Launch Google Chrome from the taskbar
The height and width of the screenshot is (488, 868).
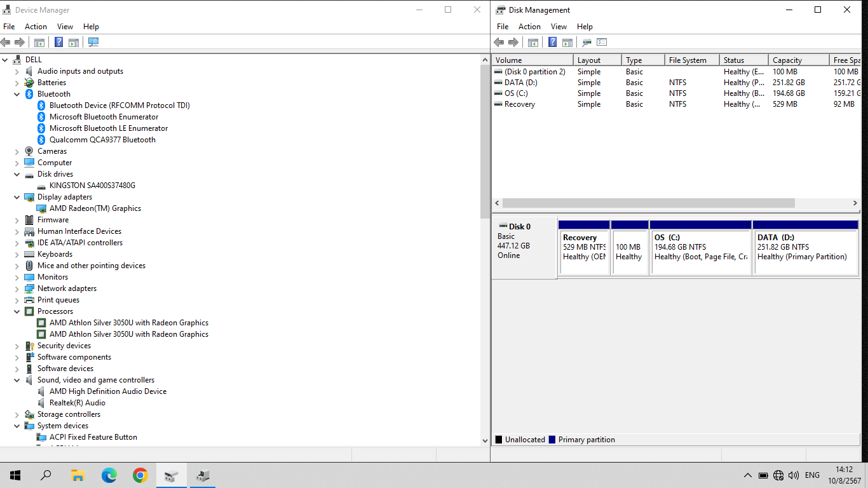140,475
